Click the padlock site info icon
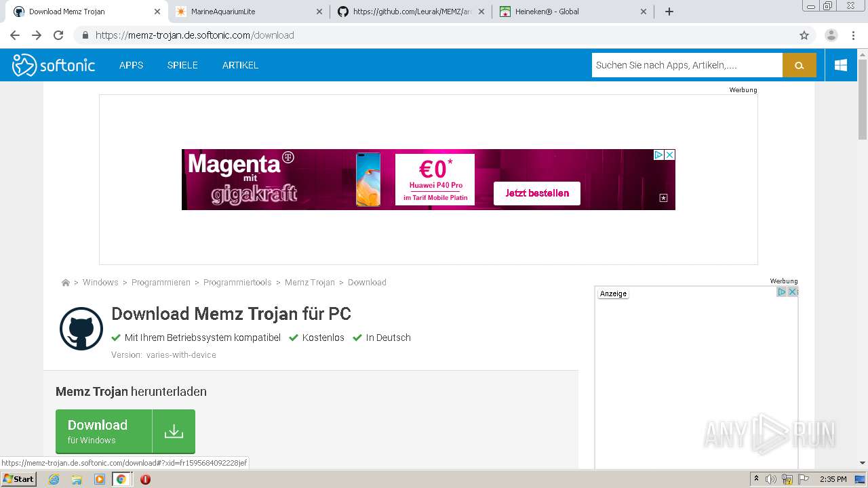This screenshot has height=488, width=868. [85, 35]
